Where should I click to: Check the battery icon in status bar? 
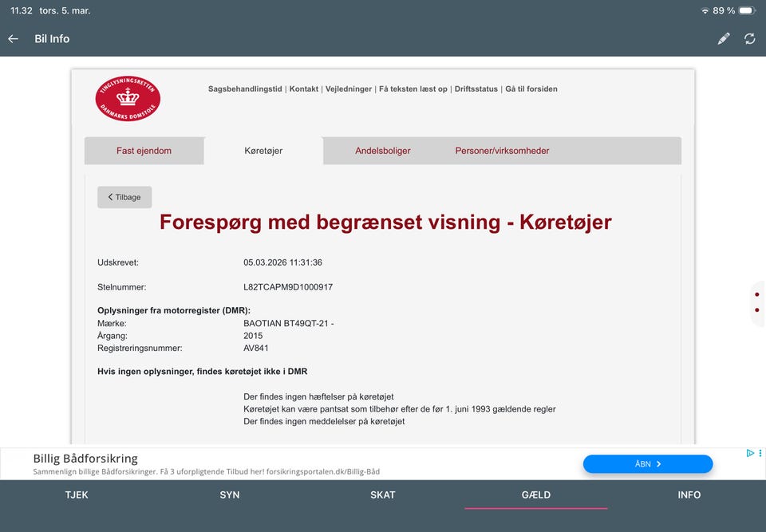[x=748, y=10]
